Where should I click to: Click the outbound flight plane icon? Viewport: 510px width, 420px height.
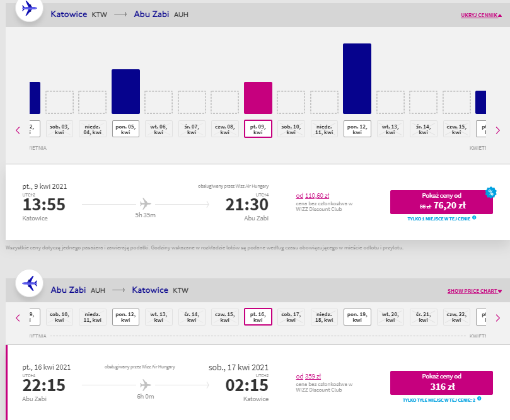29,8
